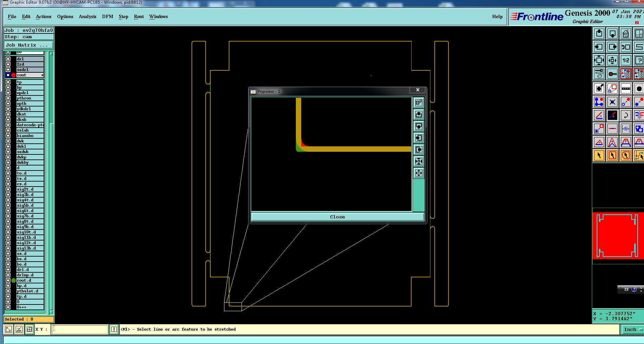The width and height of the screenshot is (644, 344).
Task: Click the 1:2 scale zoom icon
Action: (626, 60)
